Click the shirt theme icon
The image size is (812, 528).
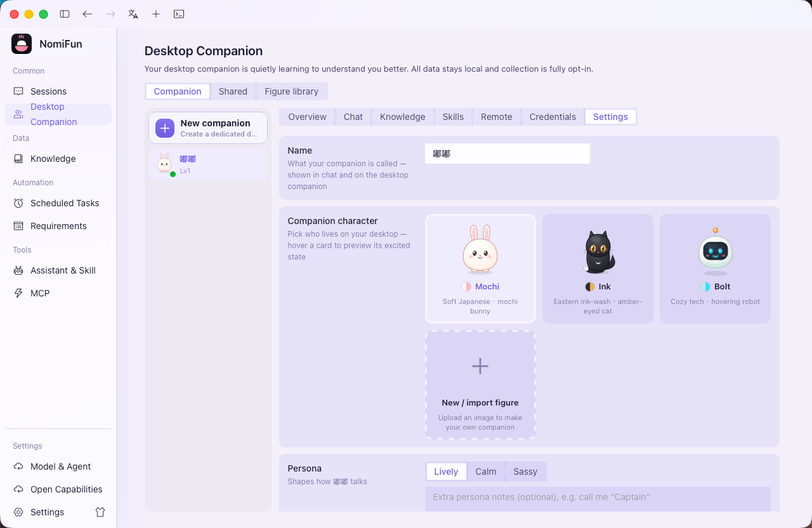pos(100,512)
